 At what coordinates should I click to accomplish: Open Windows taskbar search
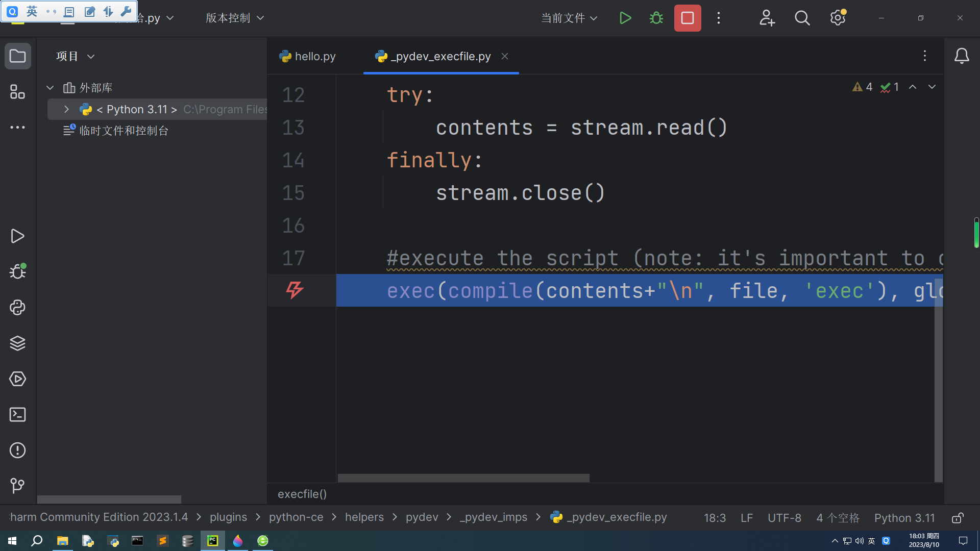37,541
